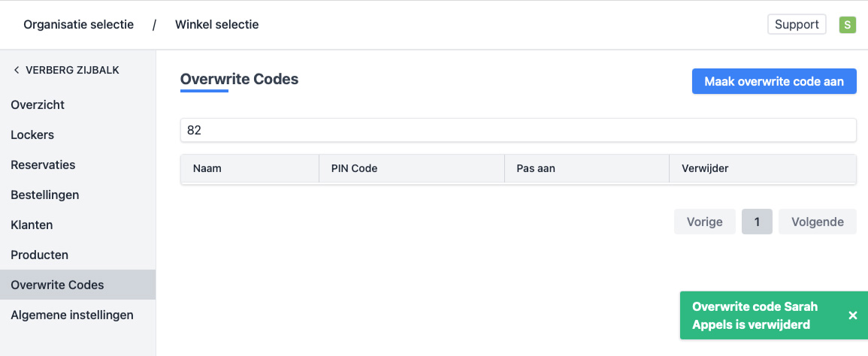The image size is (868, 356).
Task: Click the green S user avatar icon
Action: coord(848,25)
